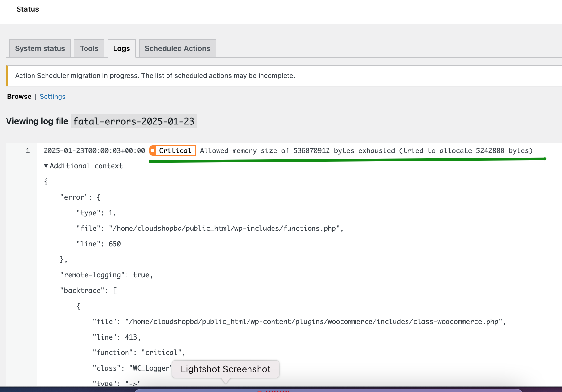The width and height of the screenshot is (562, 392).
Task: Click the Allowed memory size error message
Action: (x=366, y=150)
